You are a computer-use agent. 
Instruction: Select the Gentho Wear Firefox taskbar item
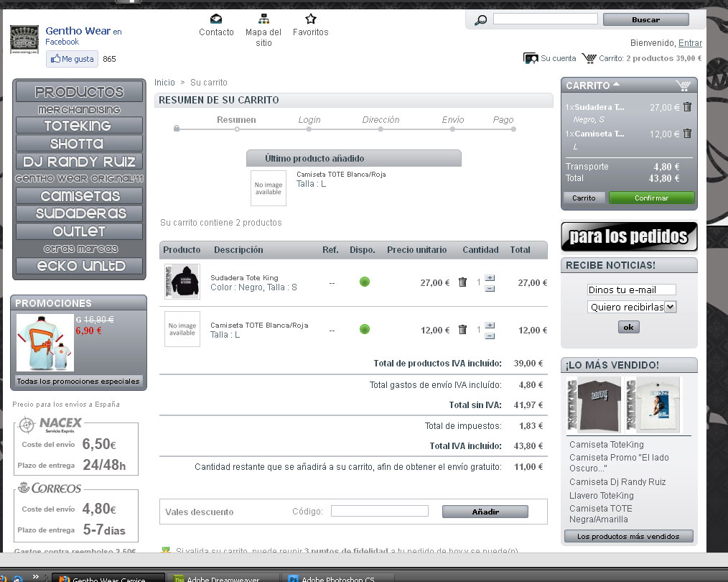(108, 578)
